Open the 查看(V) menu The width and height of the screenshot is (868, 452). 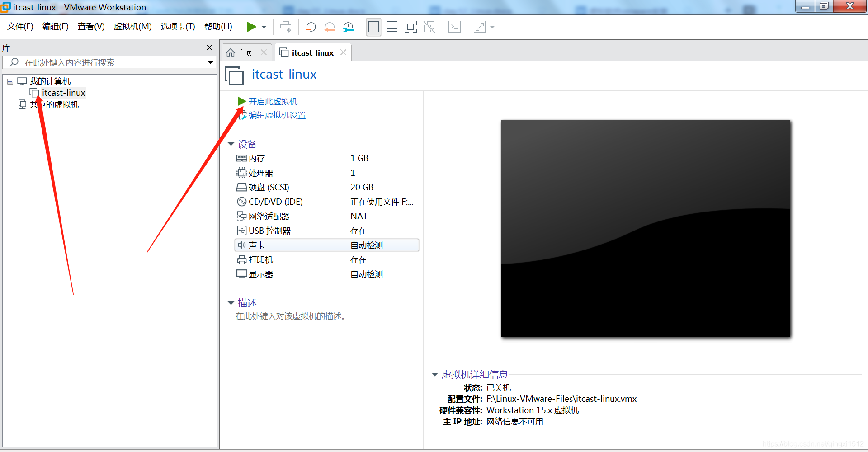point(91,27)
